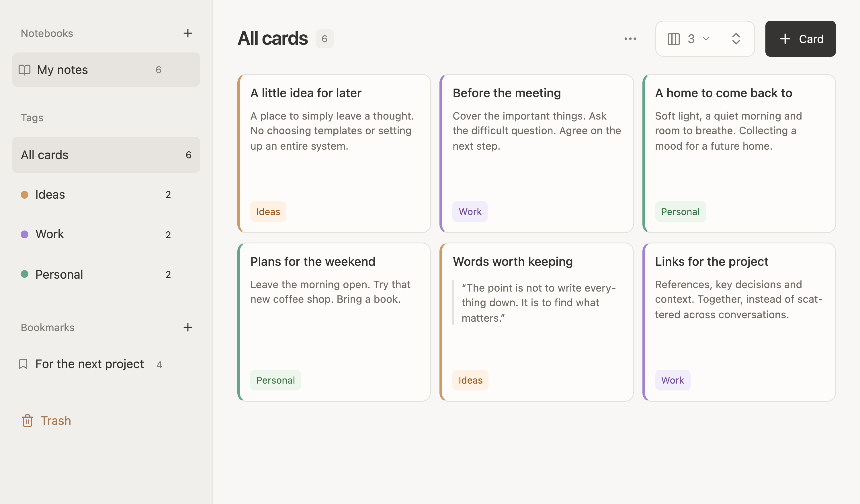Add a new bookmark with plus icon

tap(188, 327)
